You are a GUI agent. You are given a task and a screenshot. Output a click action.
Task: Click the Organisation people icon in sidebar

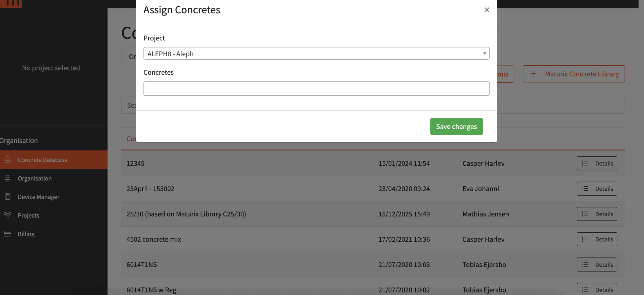pos(8,178)
